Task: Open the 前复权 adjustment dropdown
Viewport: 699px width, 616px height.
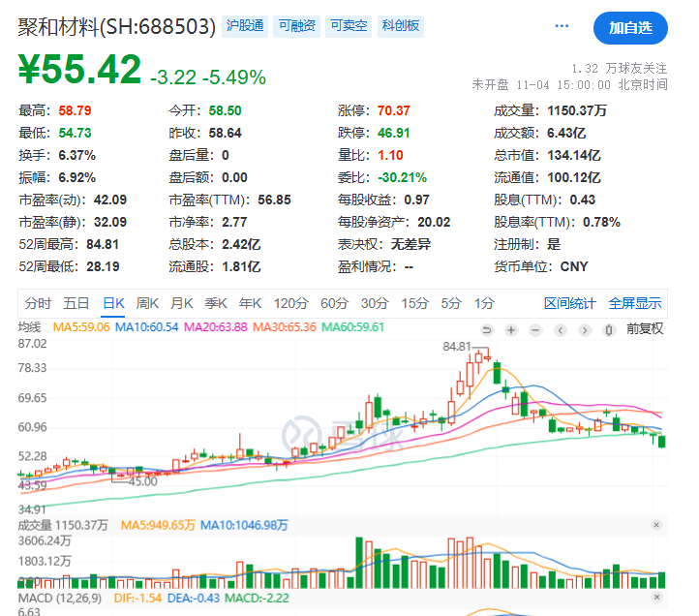Action: point(645,328)
